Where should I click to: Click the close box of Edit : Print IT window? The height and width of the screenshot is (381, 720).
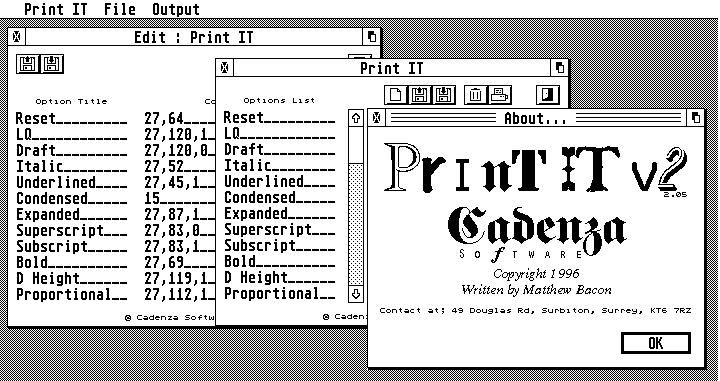[x=17, y=37]
